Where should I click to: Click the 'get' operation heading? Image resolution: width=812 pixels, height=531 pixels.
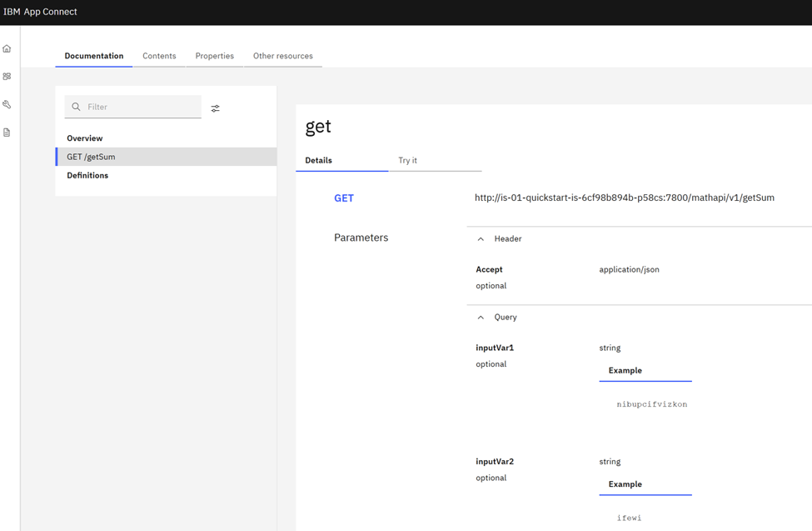point(318,127)
